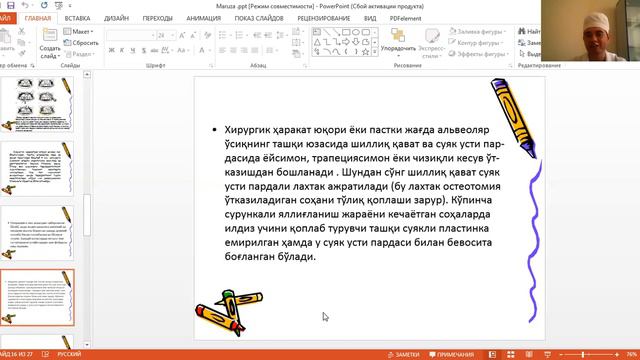
Task: Switch to the PDFelement tab
Action: coord(405,18)
